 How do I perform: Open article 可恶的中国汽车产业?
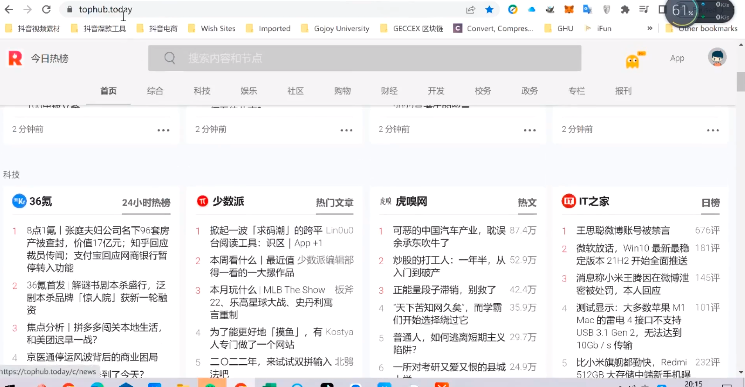pyautogui.click(x=449, y=236)
